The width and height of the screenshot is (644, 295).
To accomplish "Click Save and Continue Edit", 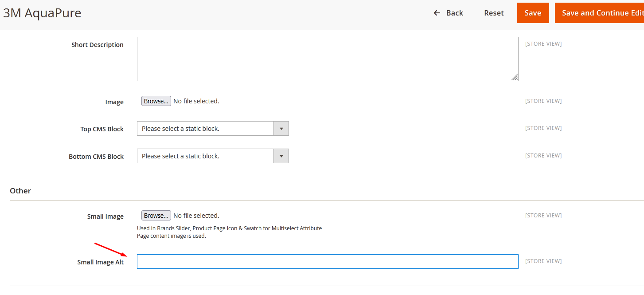I will click(599, 13).
